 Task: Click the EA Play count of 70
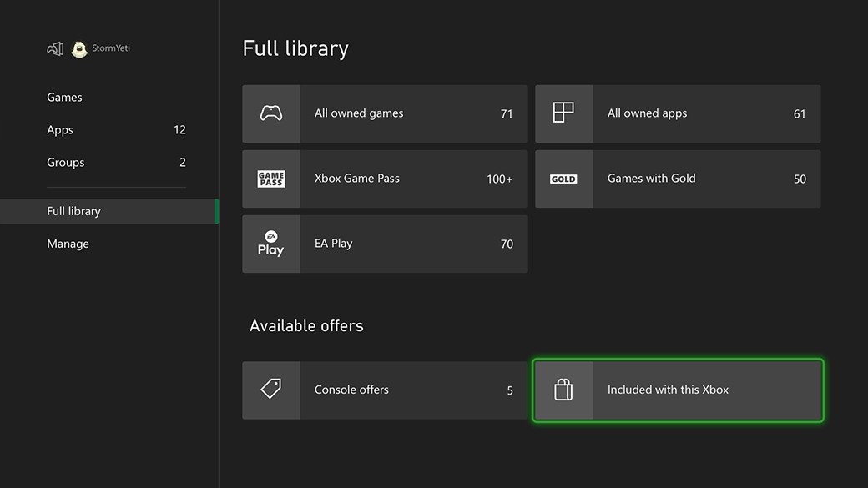point(507,244)
